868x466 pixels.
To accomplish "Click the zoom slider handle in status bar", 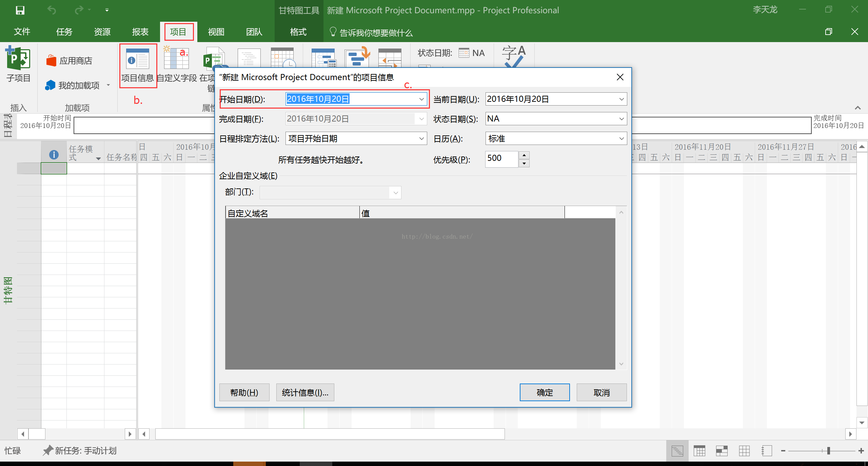I will pos(828,451).
